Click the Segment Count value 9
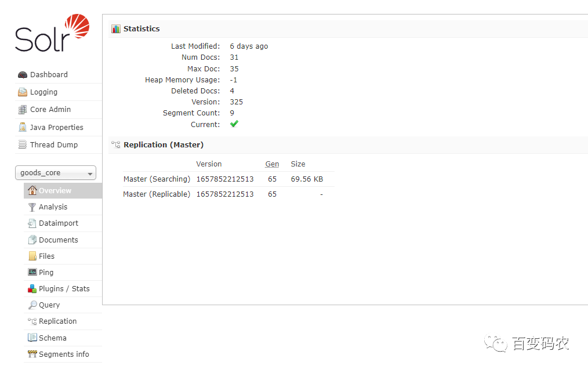 (232, 113)
